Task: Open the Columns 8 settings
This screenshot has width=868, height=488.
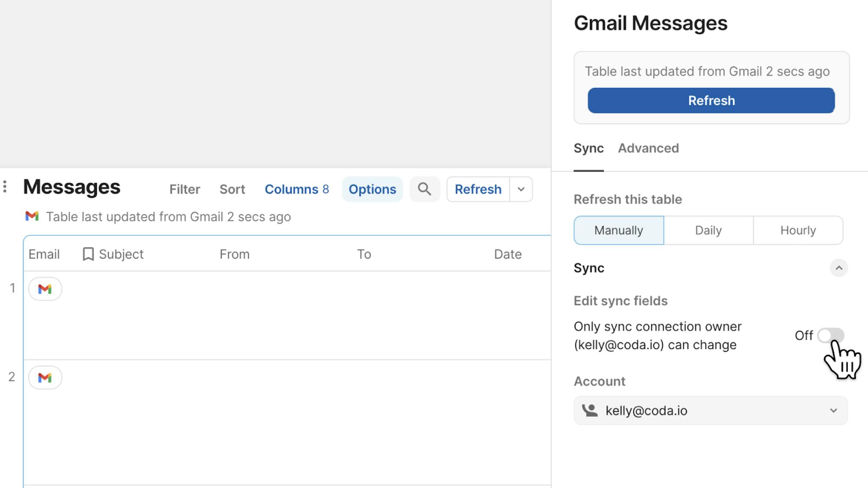Action: click(x=297, y=189)
